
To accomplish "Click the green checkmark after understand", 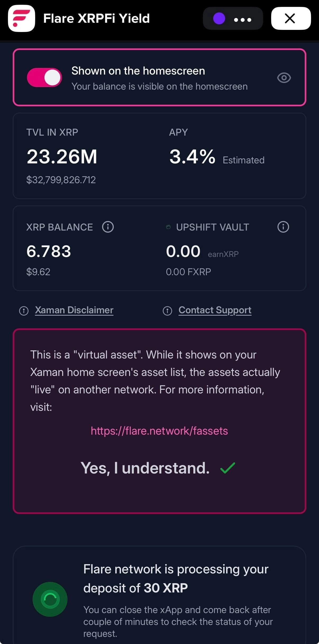I will tap(227, 468).
